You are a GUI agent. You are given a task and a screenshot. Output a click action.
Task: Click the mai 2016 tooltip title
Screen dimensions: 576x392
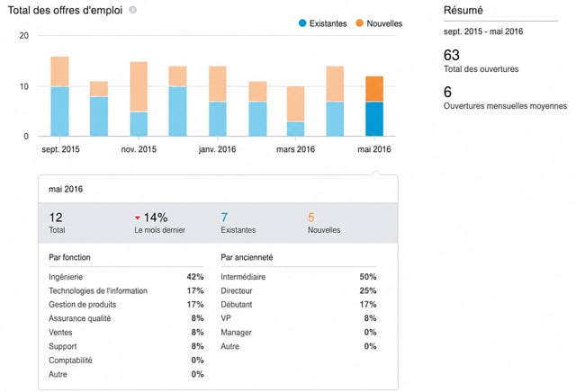tap(66, 190)
